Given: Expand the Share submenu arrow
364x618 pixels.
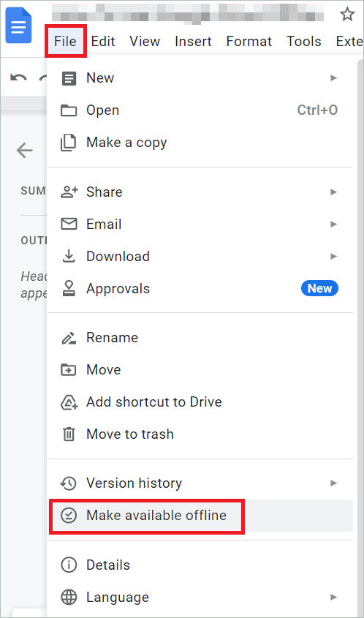Looking at the screenshot, I should [x=333, y=192].
